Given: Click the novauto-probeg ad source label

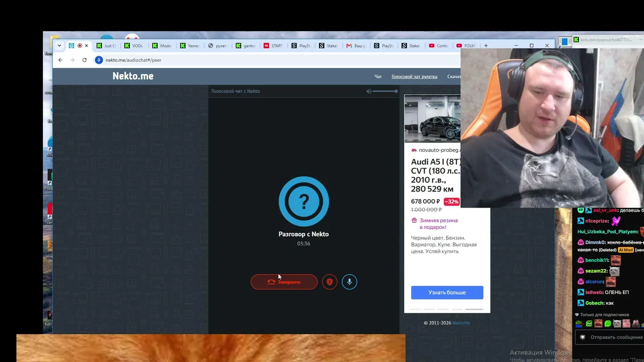Looking at the screenshot, I should (439, 150).
